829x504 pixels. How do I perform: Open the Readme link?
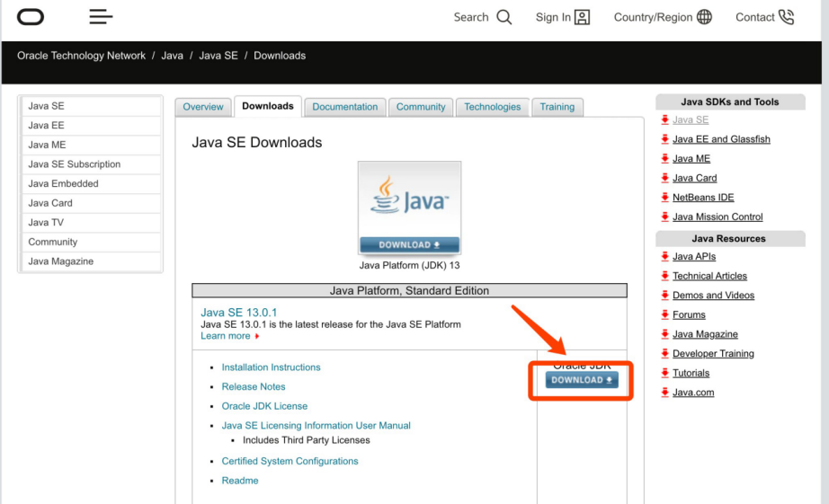pyautogui.click(x=240, y=481)
